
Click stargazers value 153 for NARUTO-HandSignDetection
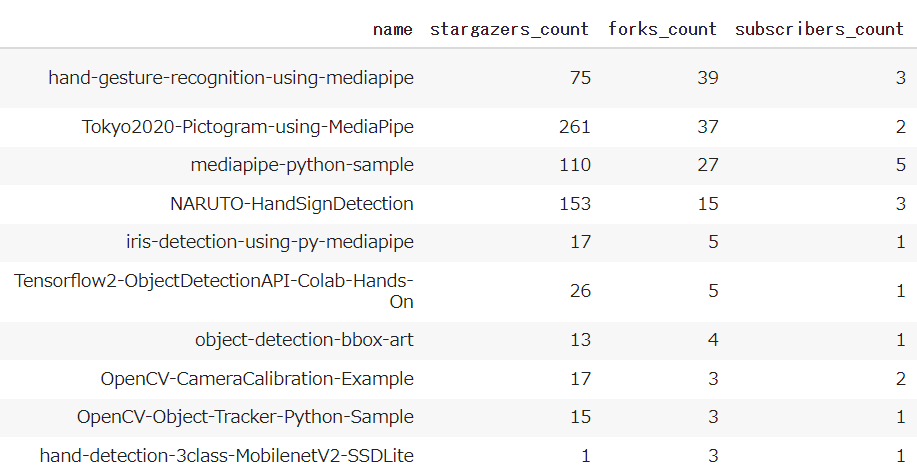point(575,204)
